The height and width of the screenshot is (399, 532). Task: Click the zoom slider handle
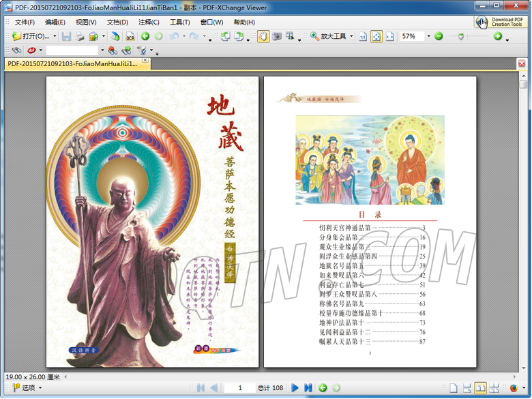460,36
